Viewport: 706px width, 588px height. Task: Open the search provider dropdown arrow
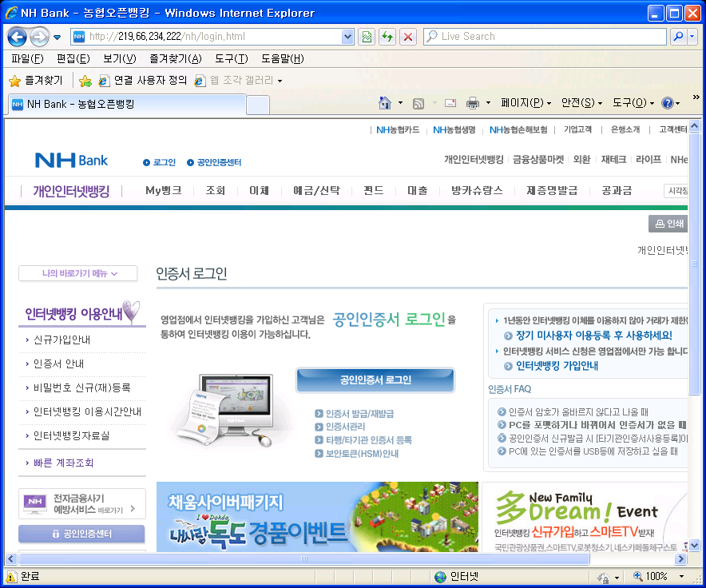pos(693,37)
